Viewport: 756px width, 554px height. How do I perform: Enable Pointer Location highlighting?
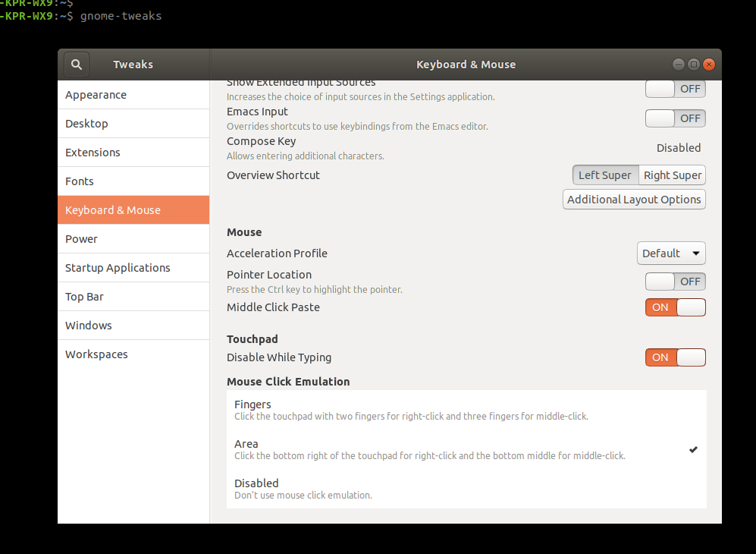[675, 281]
